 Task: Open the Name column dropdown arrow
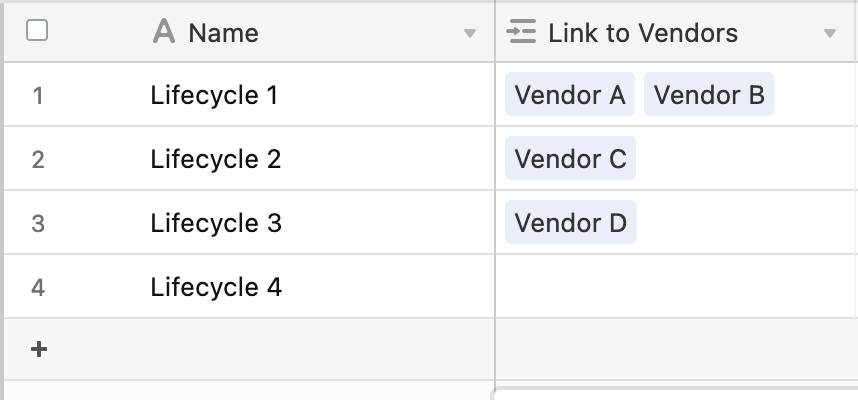[x=469, y=33]
